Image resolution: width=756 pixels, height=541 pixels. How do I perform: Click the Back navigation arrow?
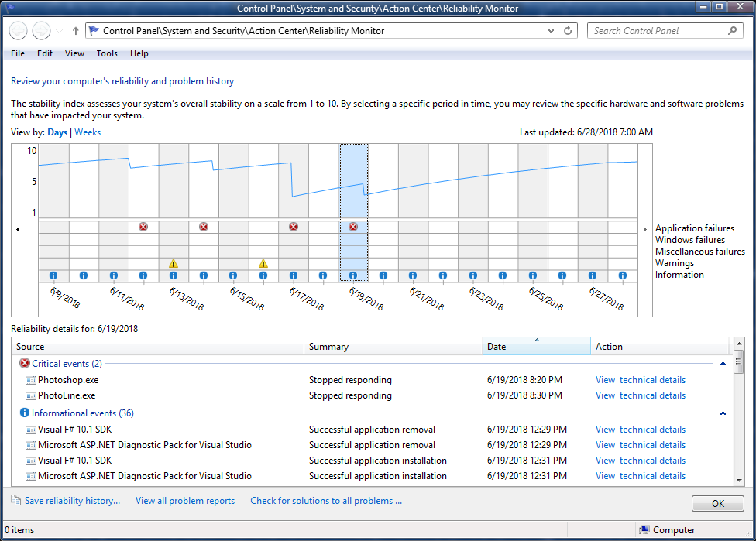[19, 31]
